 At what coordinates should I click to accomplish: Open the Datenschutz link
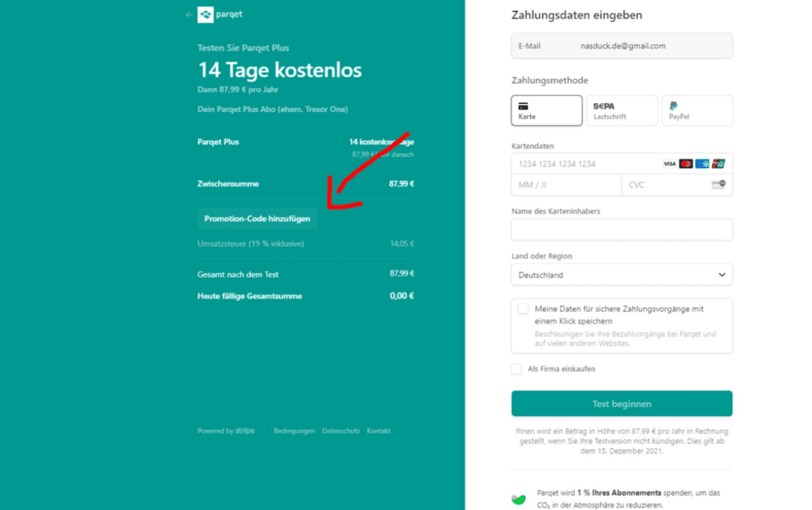point(341,431)
